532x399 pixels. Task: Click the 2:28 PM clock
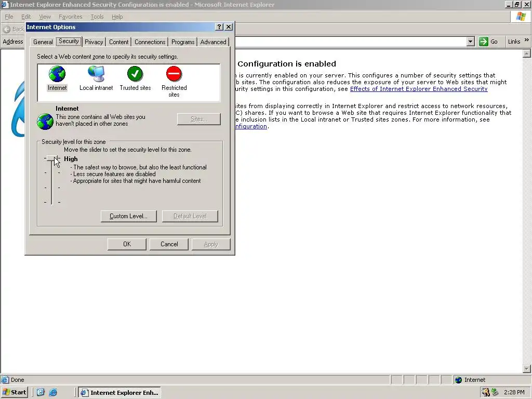pyautogui.click(x=514, y=392)
